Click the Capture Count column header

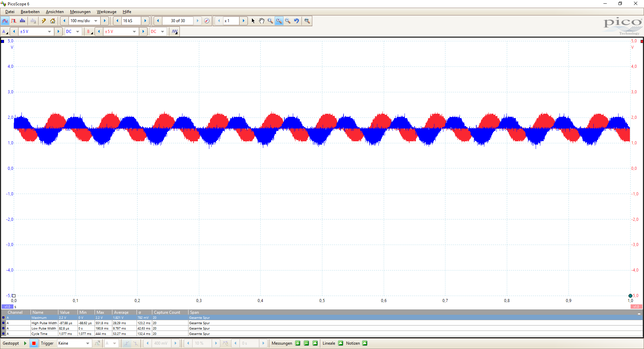tap(170, 312)
